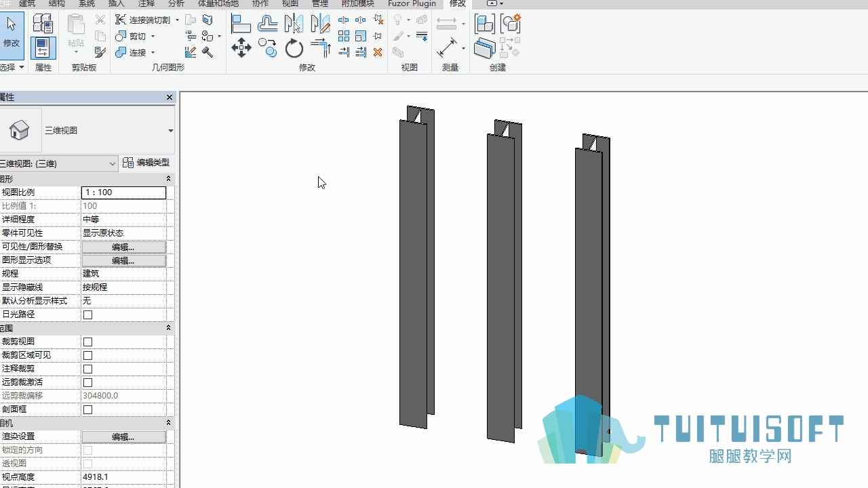The height and width of the screenshot is (488, 868).
Task: Check the 裁剪视图 checkbox
Action: click(x=87, y=342)
